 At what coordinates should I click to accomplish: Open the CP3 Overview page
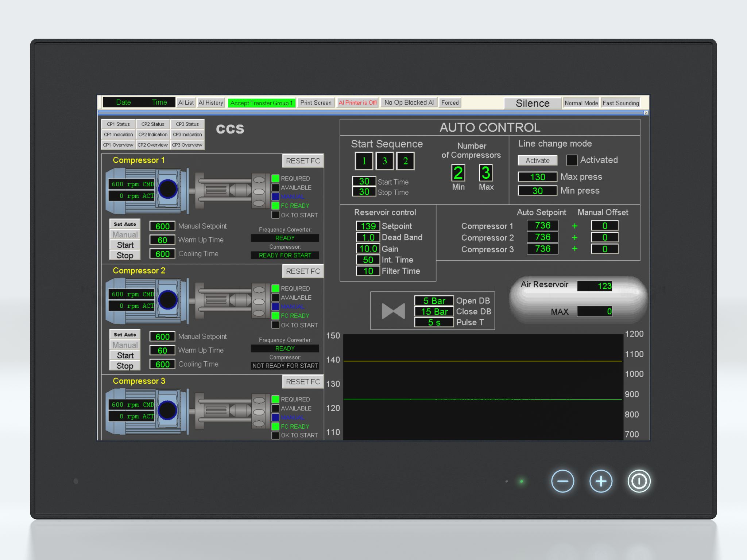pyautogui.click(x=187, y=145)
